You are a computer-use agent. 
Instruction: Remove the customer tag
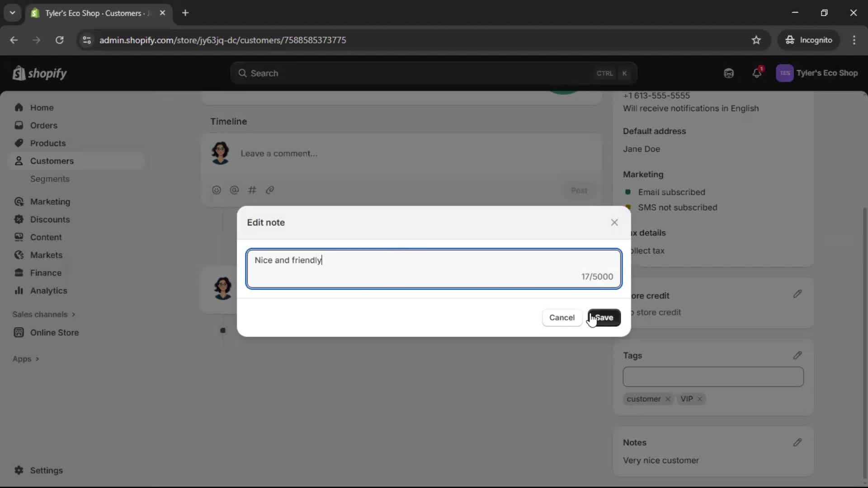[x=668, y=399]
